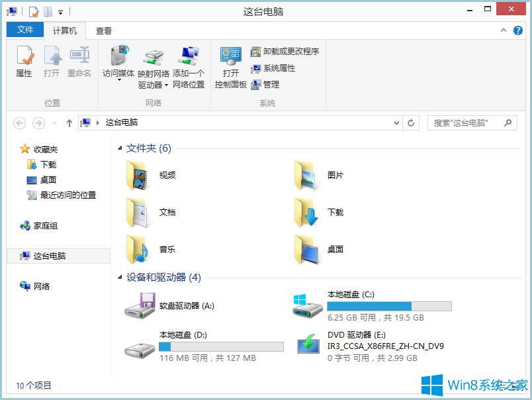
Task: Click the up navigation arrow button
Action: (69, 123)
